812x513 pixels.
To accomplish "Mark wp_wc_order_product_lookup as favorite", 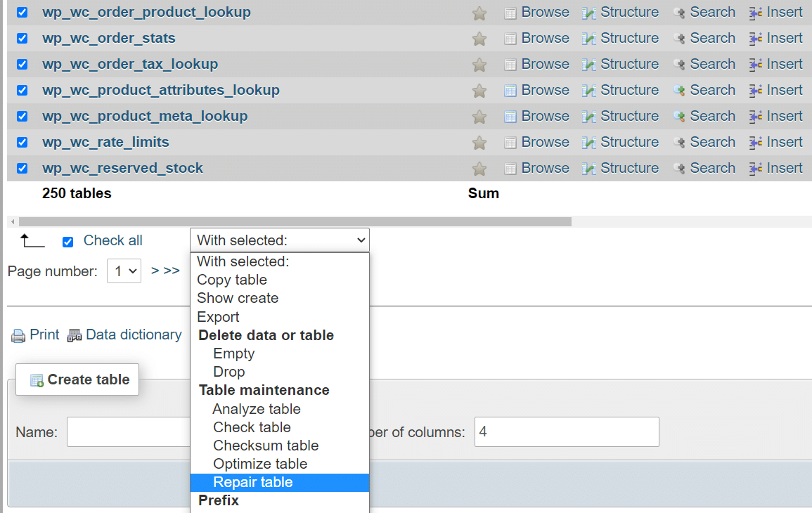I will pos(479,12).
